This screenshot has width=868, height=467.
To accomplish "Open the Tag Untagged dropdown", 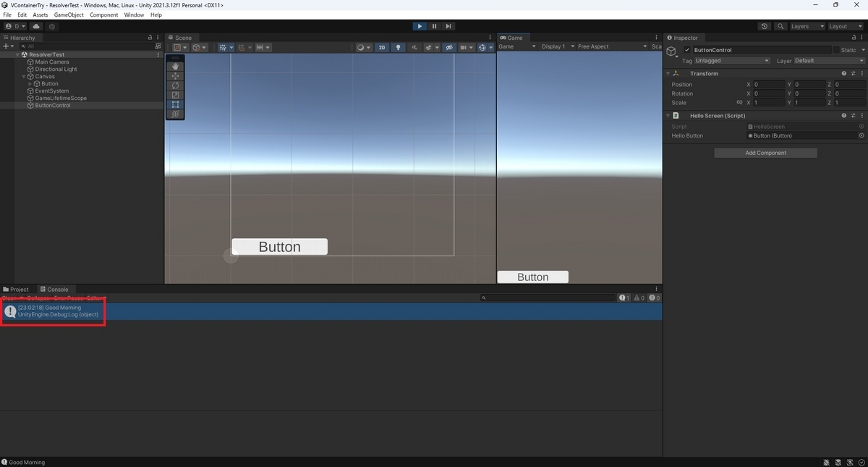I will 732,61.
